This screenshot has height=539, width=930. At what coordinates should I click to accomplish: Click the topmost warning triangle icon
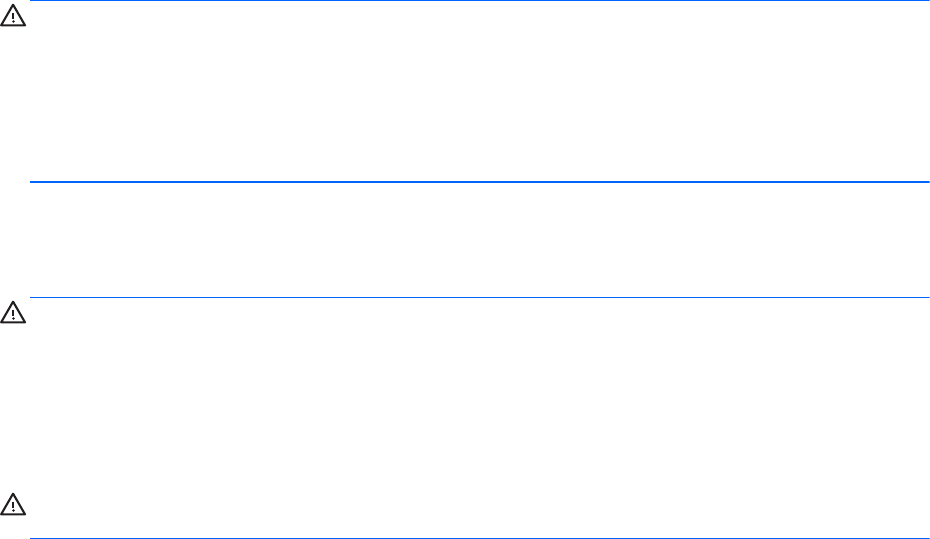coord(14,18)
